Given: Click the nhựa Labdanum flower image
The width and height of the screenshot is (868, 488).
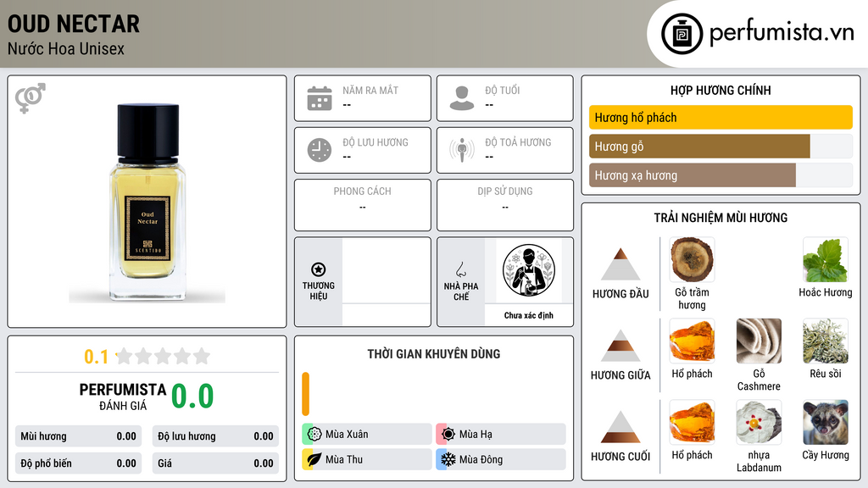Looking at the screenshot, I should [759, 422].
